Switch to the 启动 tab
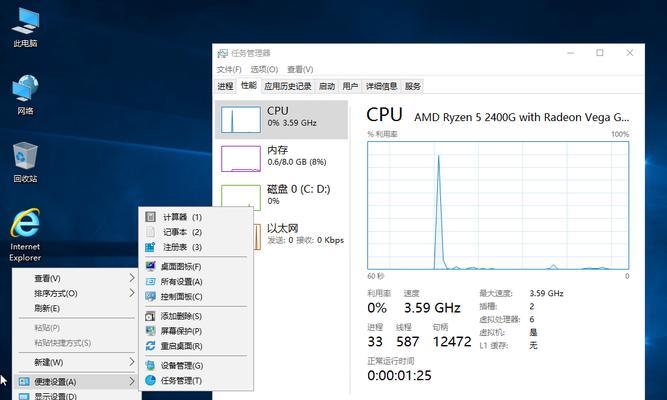667x400 pixels. [327, 86]
